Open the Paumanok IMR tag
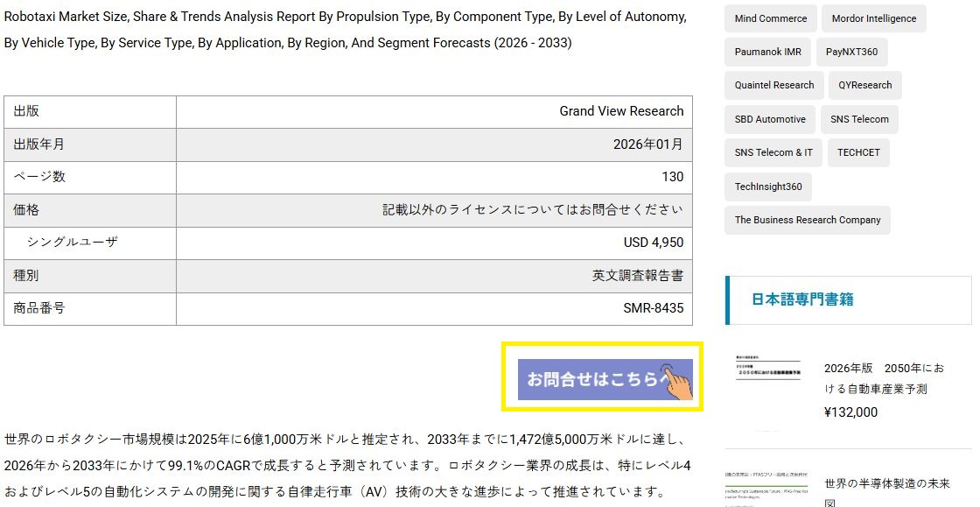Viewport: 980px width, 507px height. click(x=767, y=52)
